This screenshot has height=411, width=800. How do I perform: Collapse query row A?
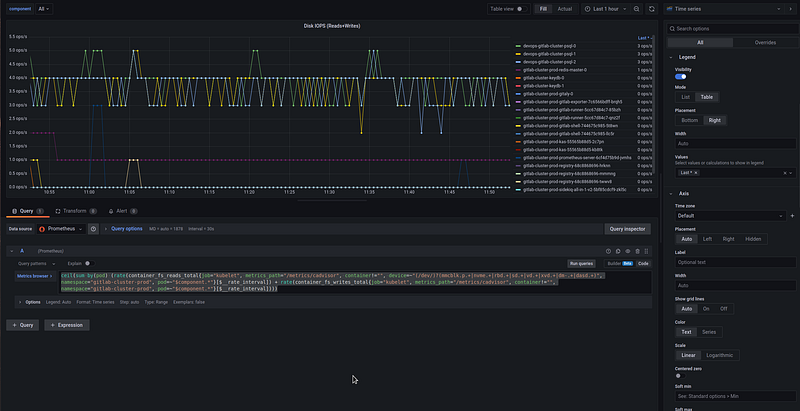(12, 251)
